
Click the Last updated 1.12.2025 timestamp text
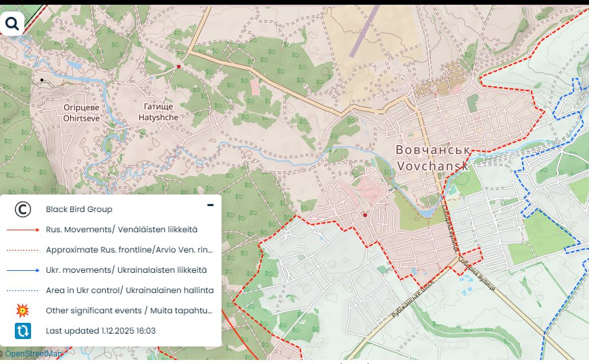[x=101, y=331]
